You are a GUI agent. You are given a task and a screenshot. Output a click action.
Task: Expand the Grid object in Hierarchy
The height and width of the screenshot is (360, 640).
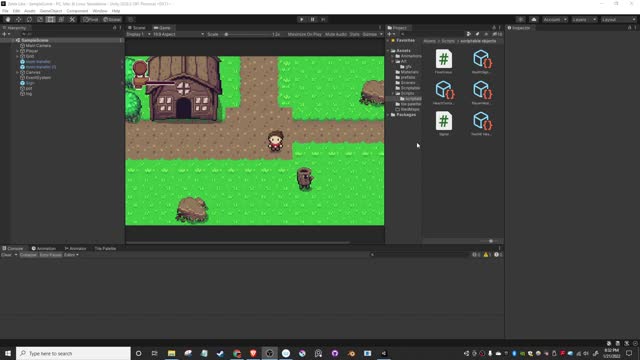coord(18,56)
